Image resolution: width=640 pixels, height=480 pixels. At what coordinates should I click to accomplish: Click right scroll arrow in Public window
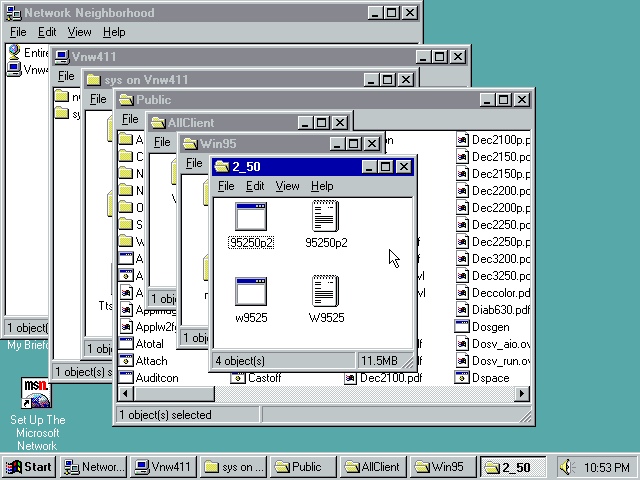[522, 394]
